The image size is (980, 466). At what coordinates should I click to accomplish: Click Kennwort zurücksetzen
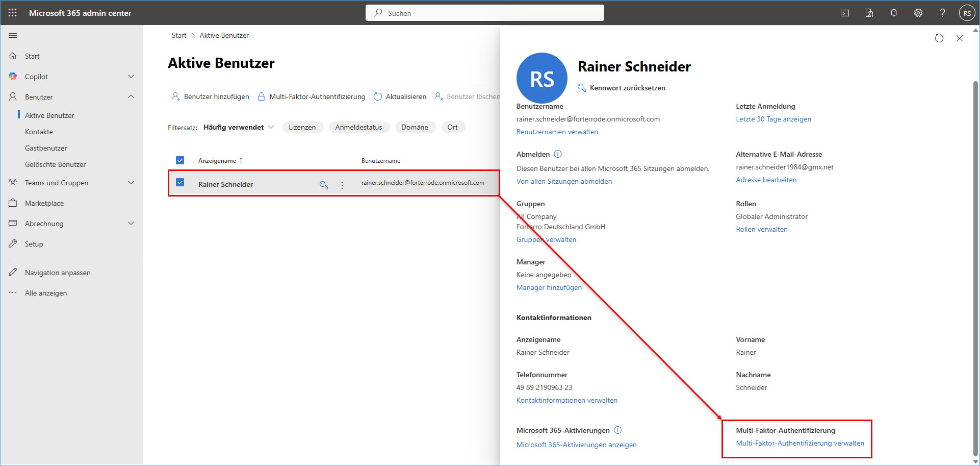(x=622, y=88)
